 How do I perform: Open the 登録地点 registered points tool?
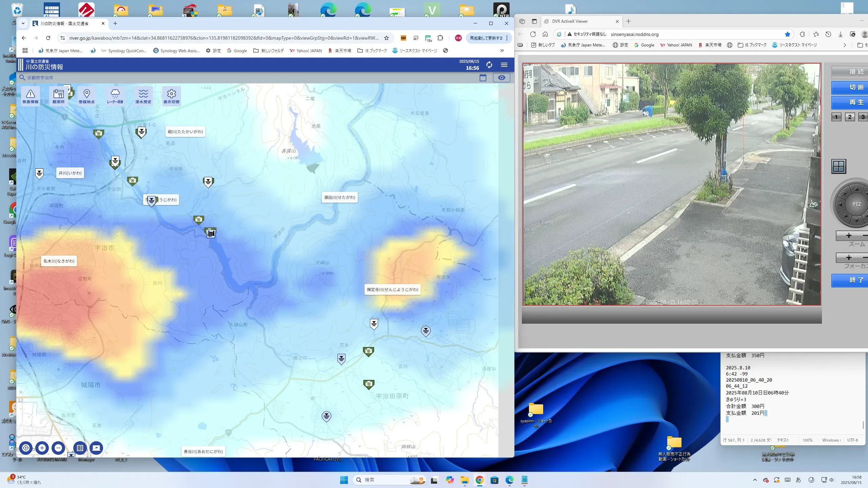(x=86, y=96)
